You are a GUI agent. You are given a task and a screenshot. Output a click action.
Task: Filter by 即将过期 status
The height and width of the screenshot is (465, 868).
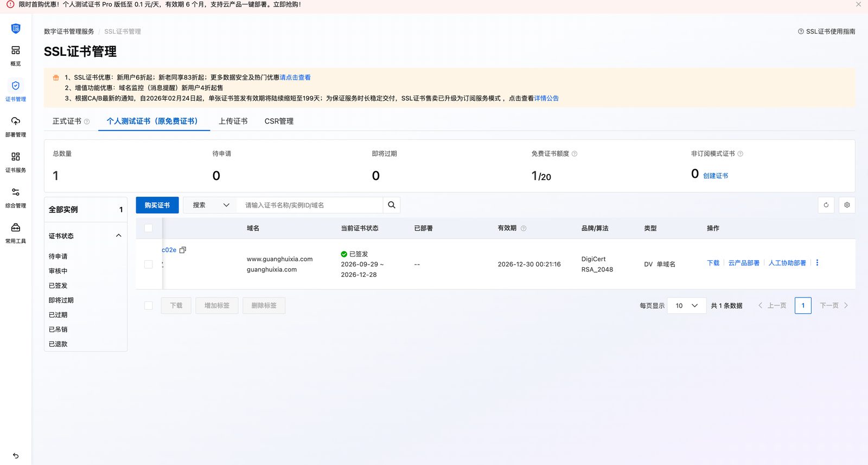pos(61,300)
